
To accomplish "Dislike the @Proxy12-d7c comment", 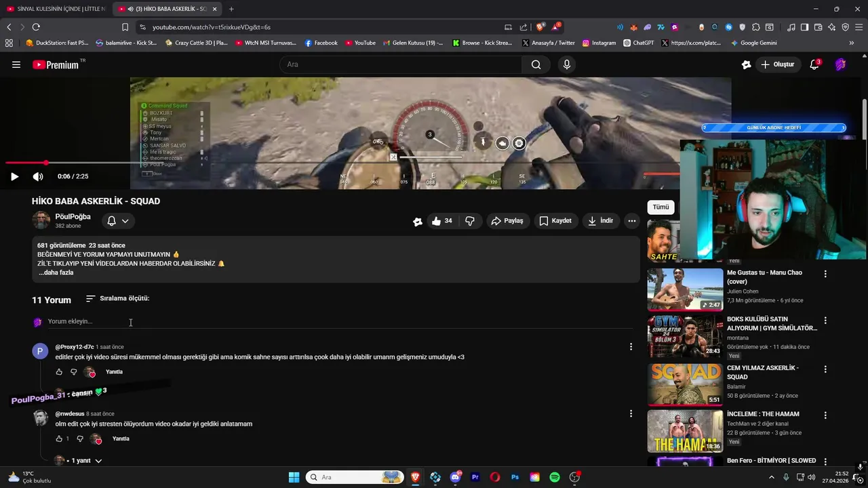I will 74,372.
